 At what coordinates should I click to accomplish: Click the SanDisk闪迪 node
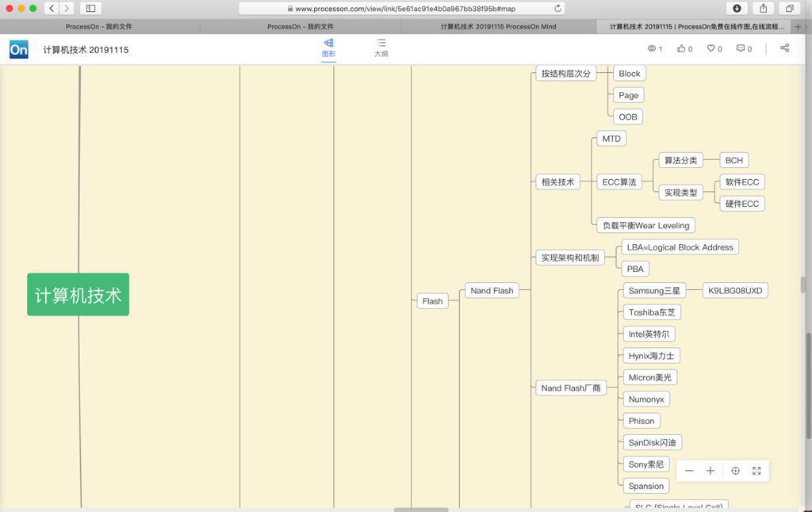click(652, 442)
